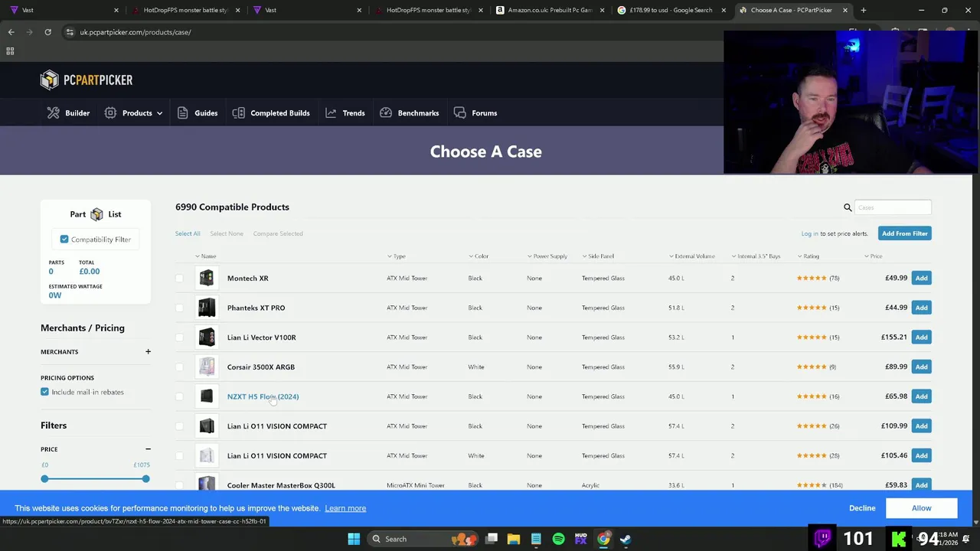Check the Phanteks XT PRO row checkbox
The image size is (980, 551).
coord(179,308)
